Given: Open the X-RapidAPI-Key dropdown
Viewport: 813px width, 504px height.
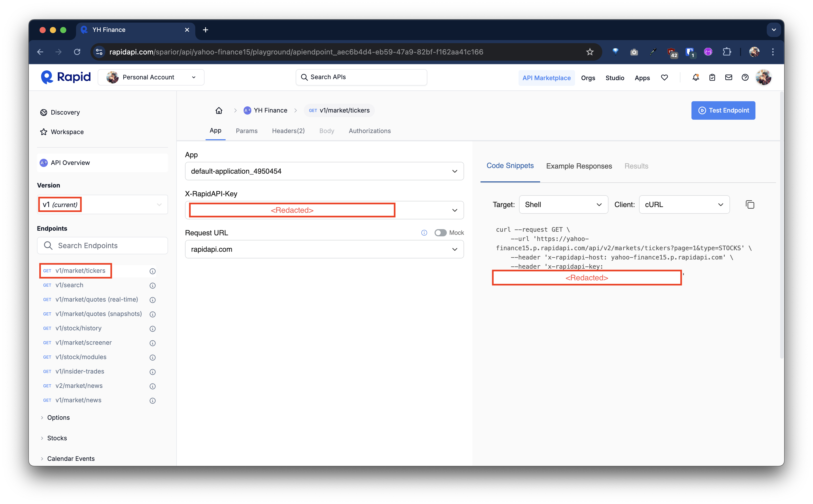Looking at the screenshot, I should pyautogui.click(x=324, y=210).
